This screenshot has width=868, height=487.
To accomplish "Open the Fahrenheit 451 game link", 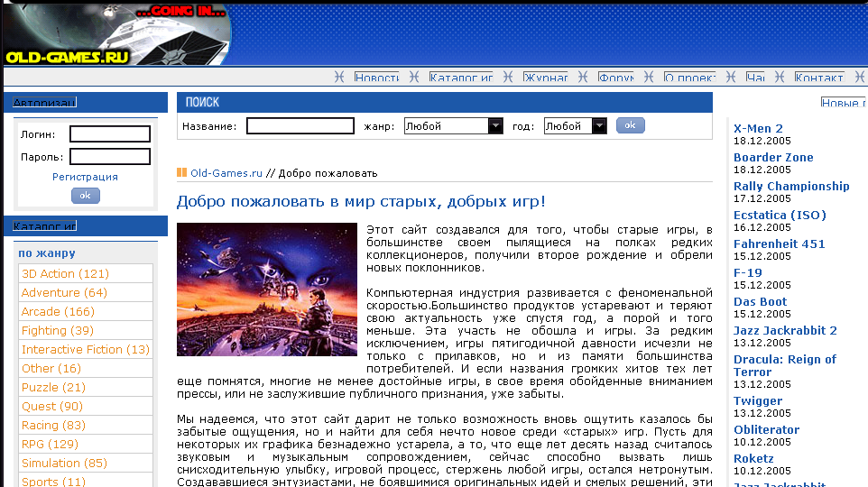I will (780, 243).
